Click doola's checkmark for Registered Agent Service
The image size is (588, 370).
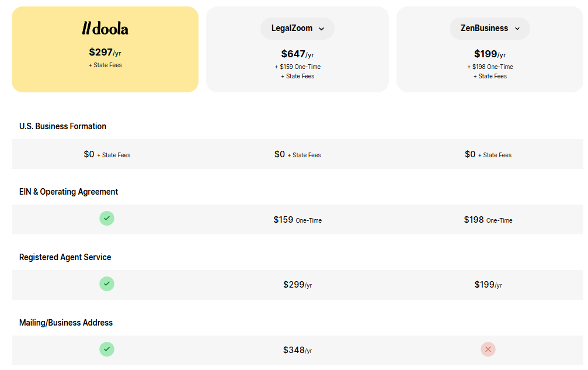pos(107,283)
